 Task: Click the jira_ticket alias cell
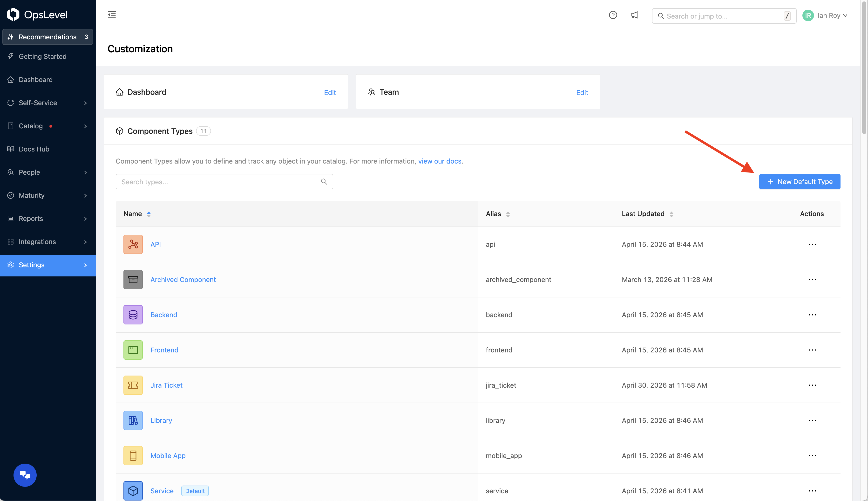[501, 385]
